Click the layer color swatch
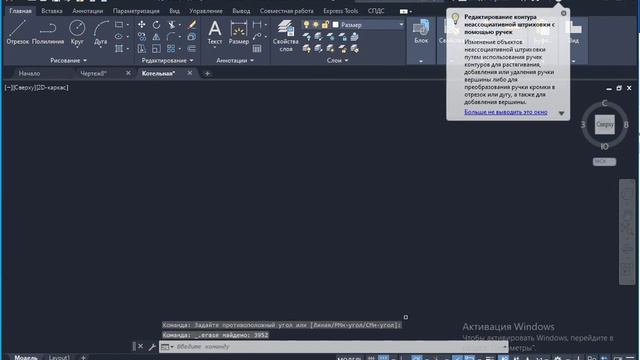Screen dimensions: 640x360 pos(336,25)
